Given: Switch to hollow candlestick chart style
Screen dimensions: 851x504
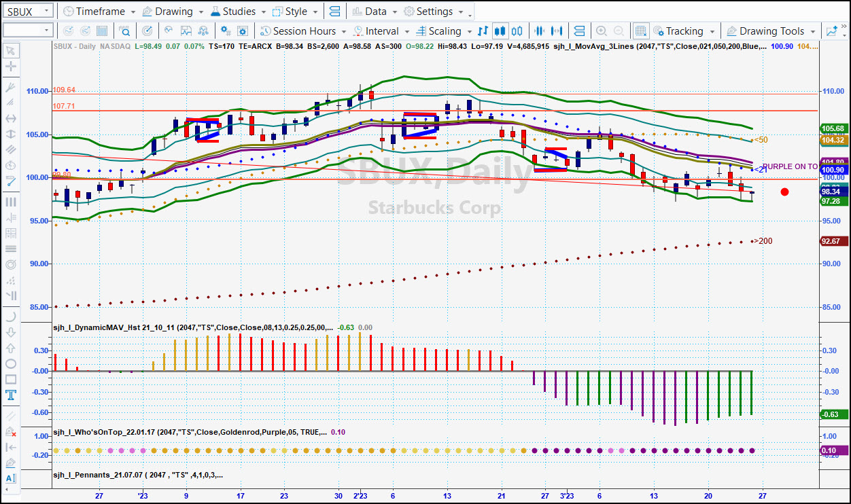Looking at the screenshot, I should click(x=517, y=31).
